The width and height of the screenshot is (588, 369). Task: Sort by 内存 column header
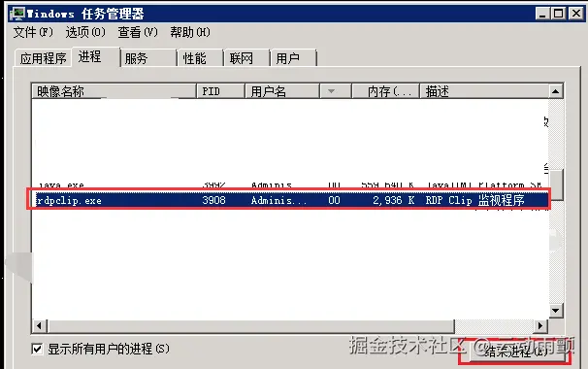coord(385,91)
